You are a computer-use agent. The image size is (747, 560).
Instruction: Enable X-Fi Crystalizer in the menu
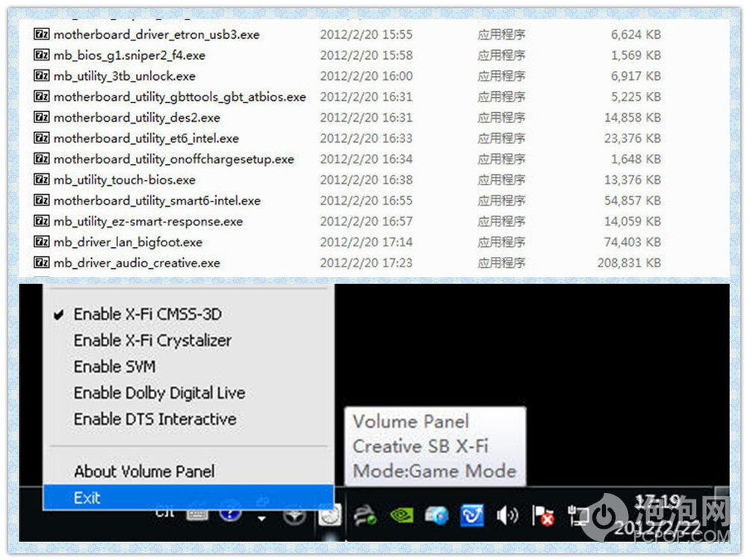tap(152, 340)
